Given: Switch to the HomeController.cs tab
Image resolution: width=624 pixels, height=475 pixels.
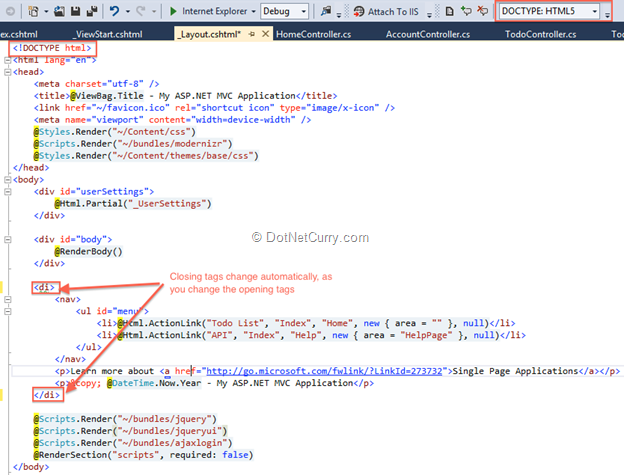Looking at the screenshot, I should [x=314, y=34].
